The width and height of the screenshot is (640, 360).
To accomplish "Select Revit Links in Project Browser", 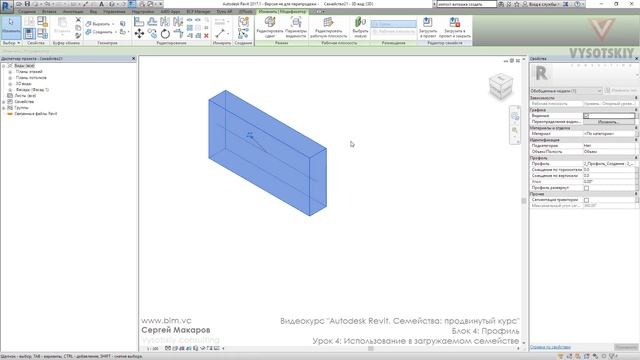I will coord(36,114).
